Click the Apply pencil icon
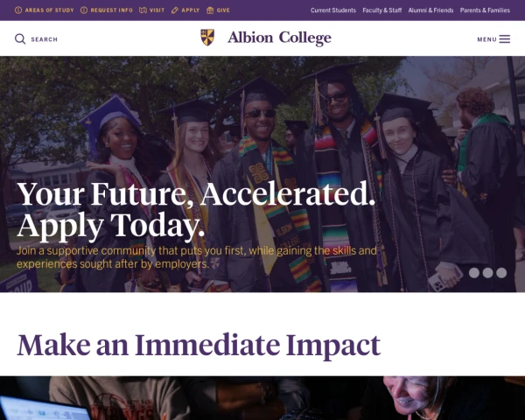Screen dimensions: 525x420 (x=175, y=10)
